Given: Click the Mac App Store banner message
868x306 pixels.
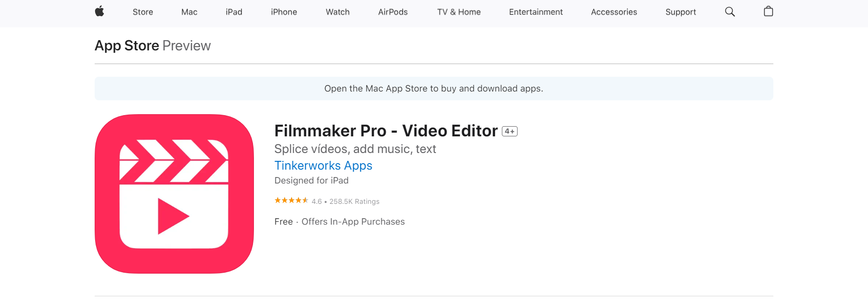Looking at the screenshot, I should click(434, 88).
